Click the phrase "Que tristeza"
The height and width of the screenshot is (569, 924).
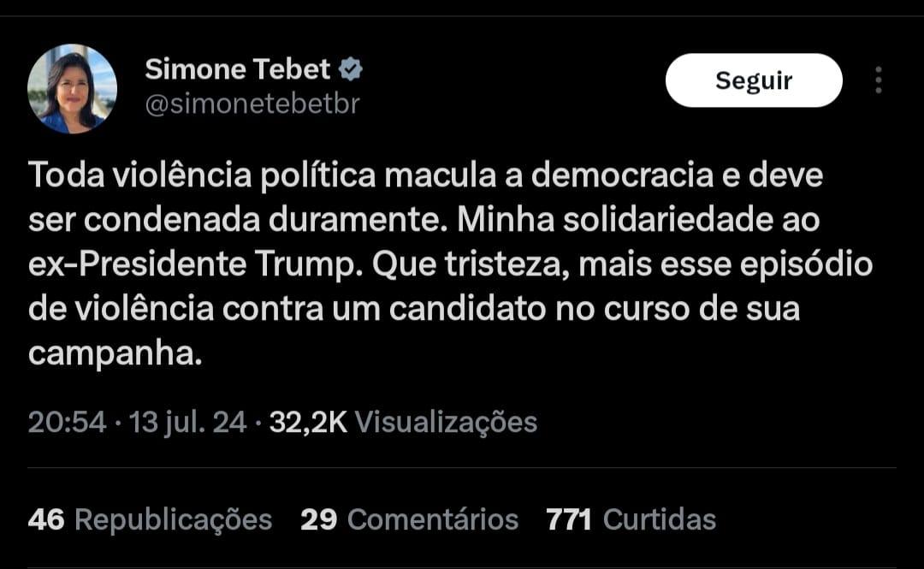(x=471, y=264)
